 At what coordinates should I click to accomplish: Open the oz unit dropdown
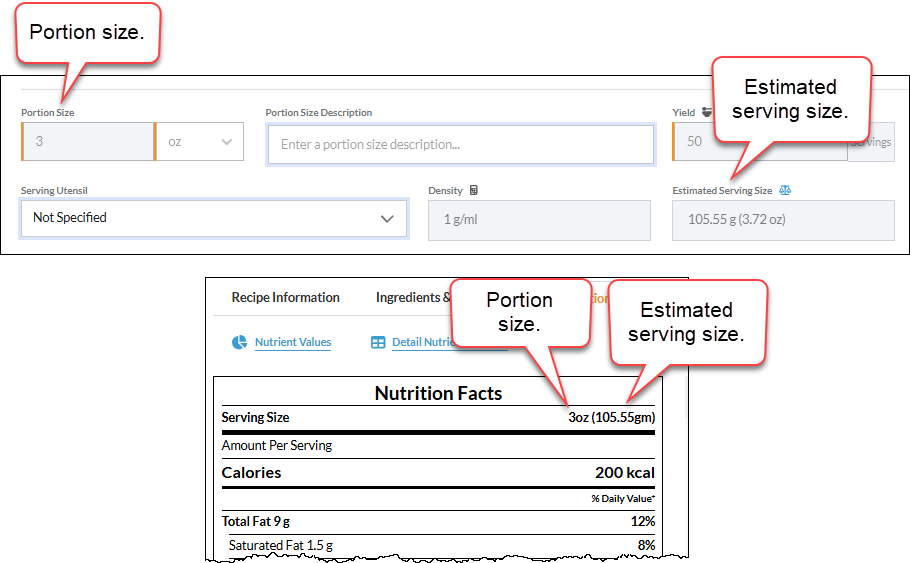click(200, 142)
